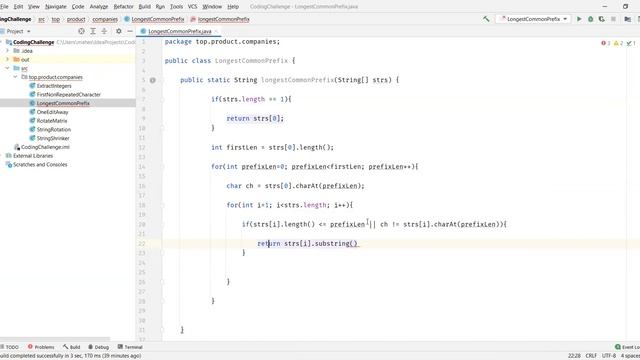Image resolution: width=640 pixels, height=360 pixels.
Task: Expand the .idea folder
Action: coord(7,51)
